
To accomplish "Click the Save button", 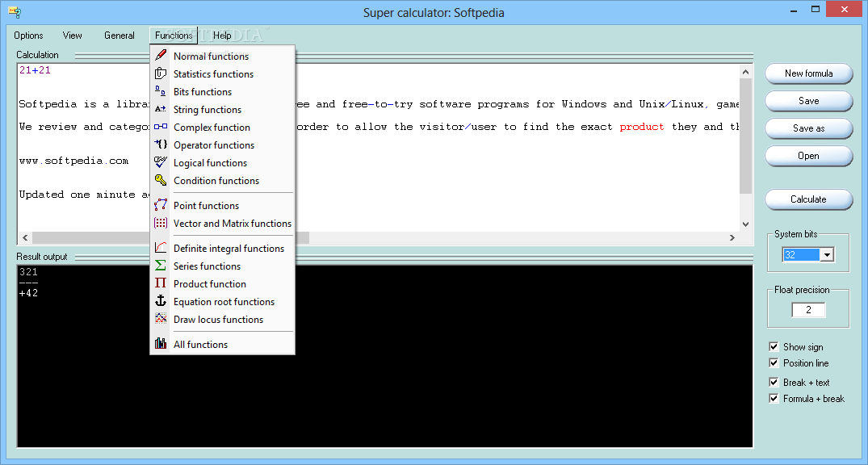I will click(x=808, y=101).
